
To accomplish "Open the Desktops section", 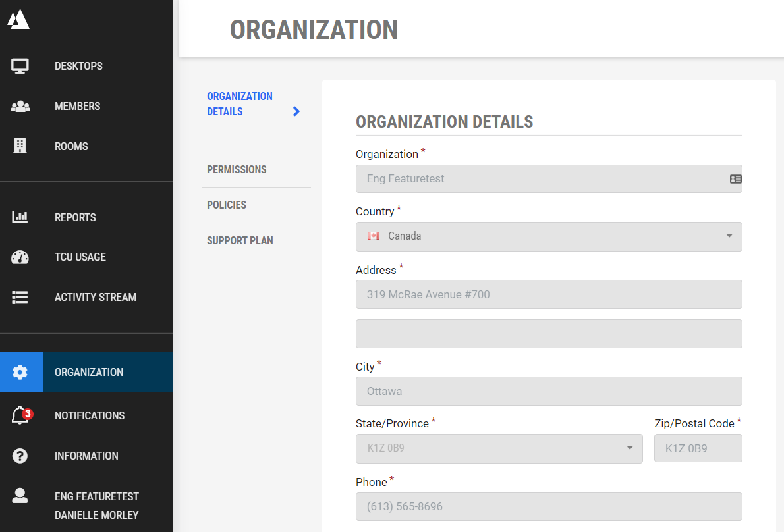I will tap(78, 66).
